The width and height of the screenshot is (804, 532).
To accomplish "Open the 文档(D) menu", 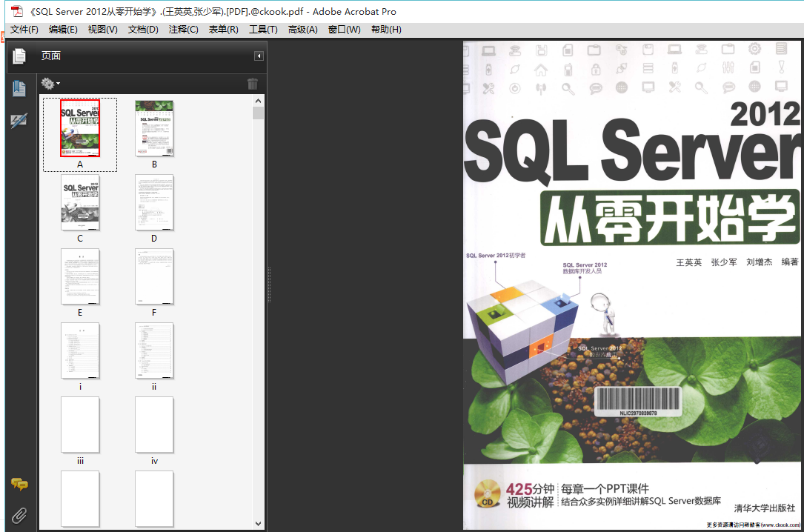I will coord(143,30).
